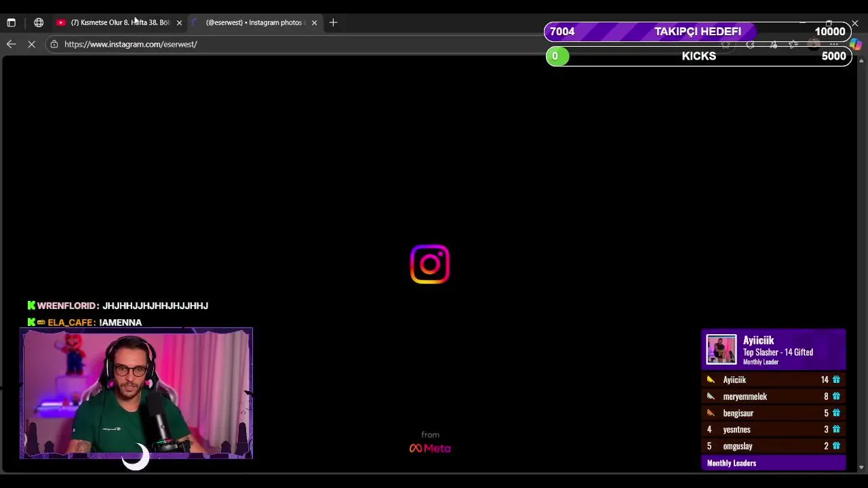The height and width of the screenshot is (488, 868).
Task: Stop loading the Instagram page
Action: pyautogui.click(x=31, y=44)
